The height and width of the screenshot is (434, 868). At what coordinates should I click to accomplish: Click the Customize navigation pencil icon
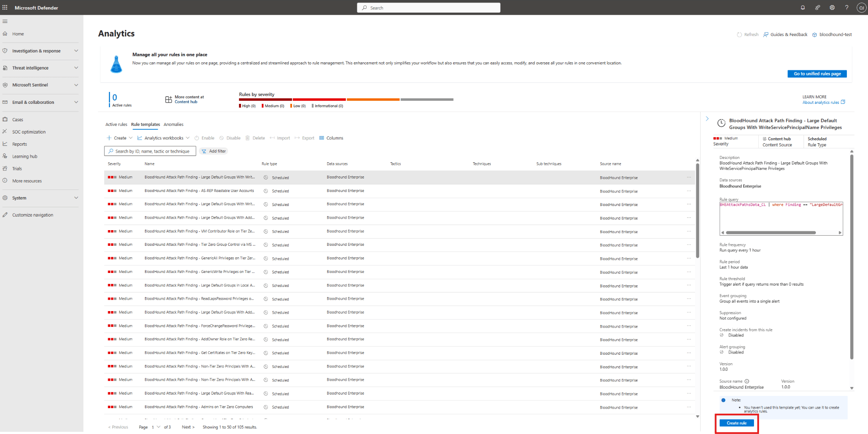click(x=5, y=215)
